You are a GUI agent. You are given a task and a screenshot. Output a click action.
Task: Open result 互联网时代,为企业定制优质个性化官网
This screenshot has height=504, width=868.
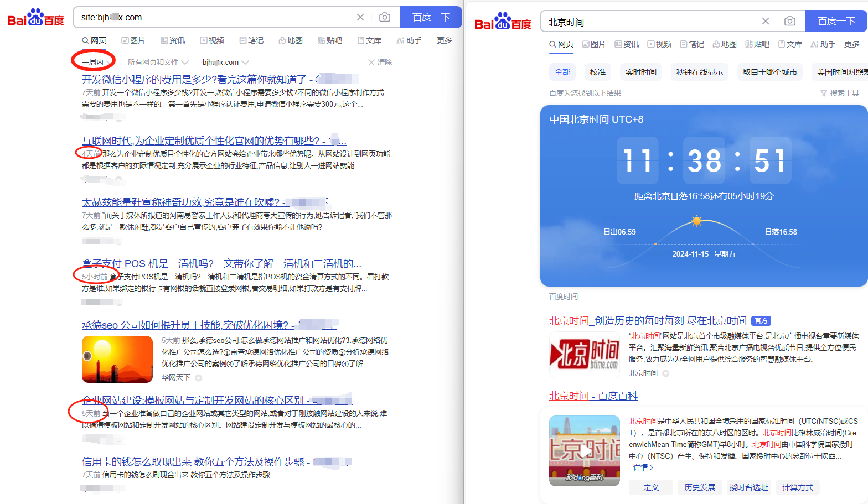click(x=214, y=141)
